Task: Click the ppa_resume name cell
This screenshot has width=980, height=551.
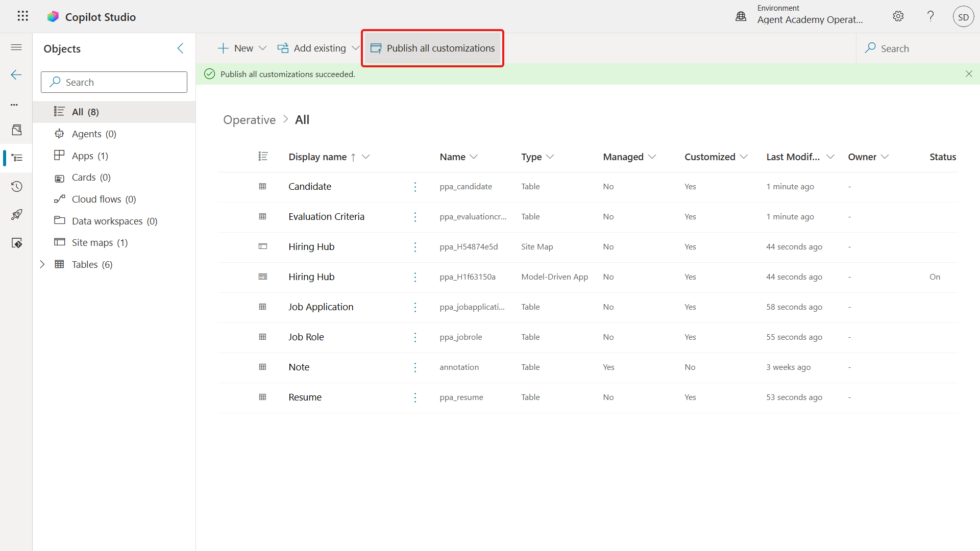Action: tap(461, 397)
